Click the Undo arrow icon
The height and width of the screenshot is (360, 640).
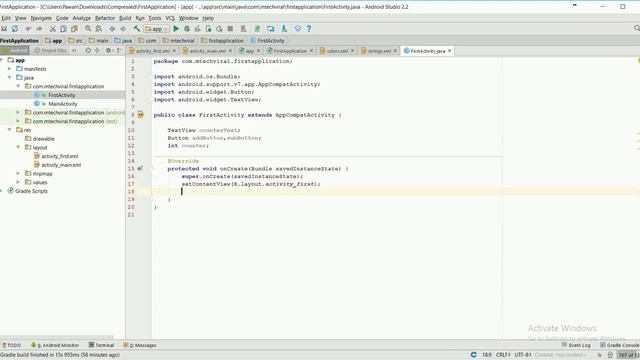click(x=28, y=29)
